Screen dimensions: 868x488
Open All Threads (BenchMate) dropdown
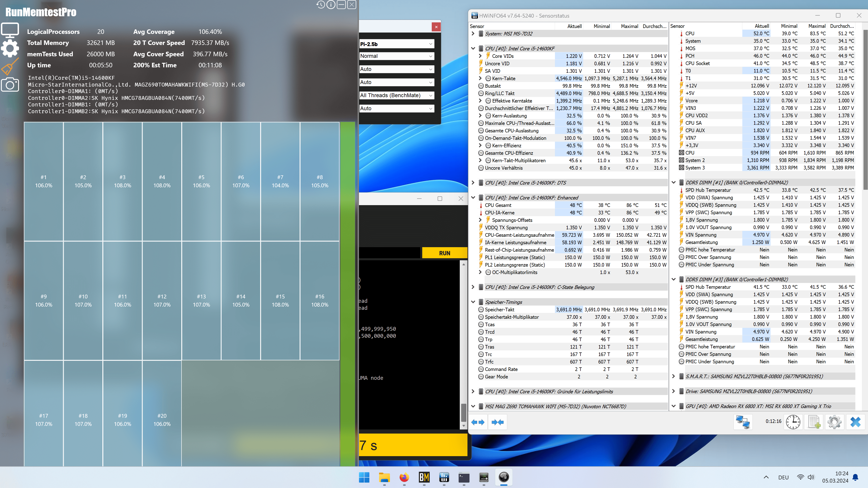397,95
